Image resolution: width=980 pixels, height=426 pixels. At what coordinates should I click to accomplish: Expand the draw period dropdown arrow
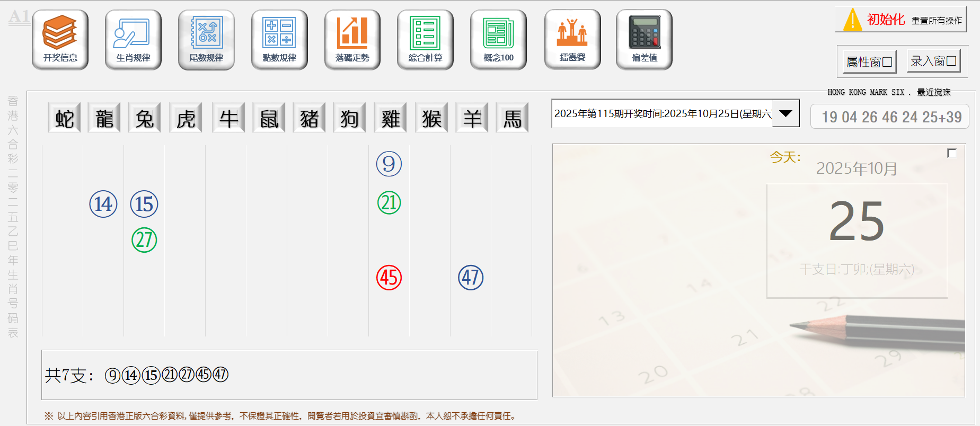[x=785, y=113]
